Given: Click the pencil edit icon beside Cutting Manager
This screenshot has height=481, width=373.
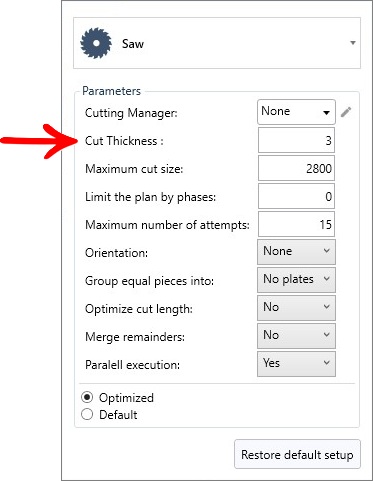Looking at the screenshot, I should (x=346, y=112).
